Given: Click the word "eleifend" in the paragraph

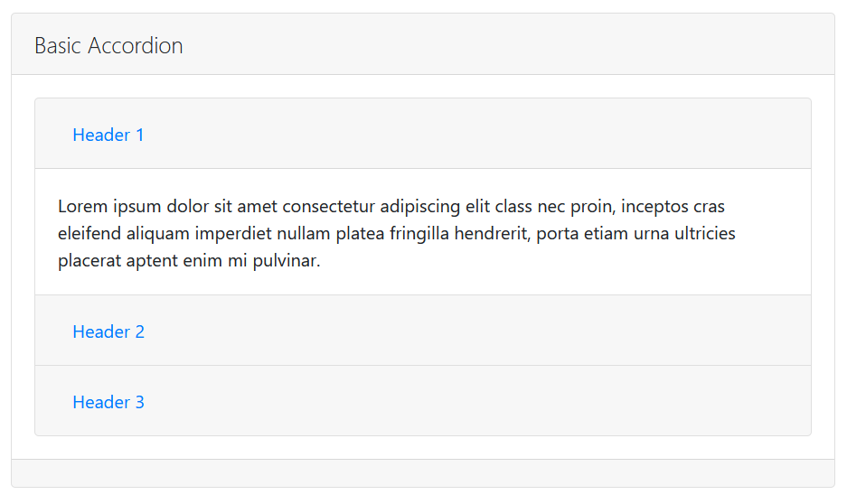Looking at the screenshot, I should point(89,234).
